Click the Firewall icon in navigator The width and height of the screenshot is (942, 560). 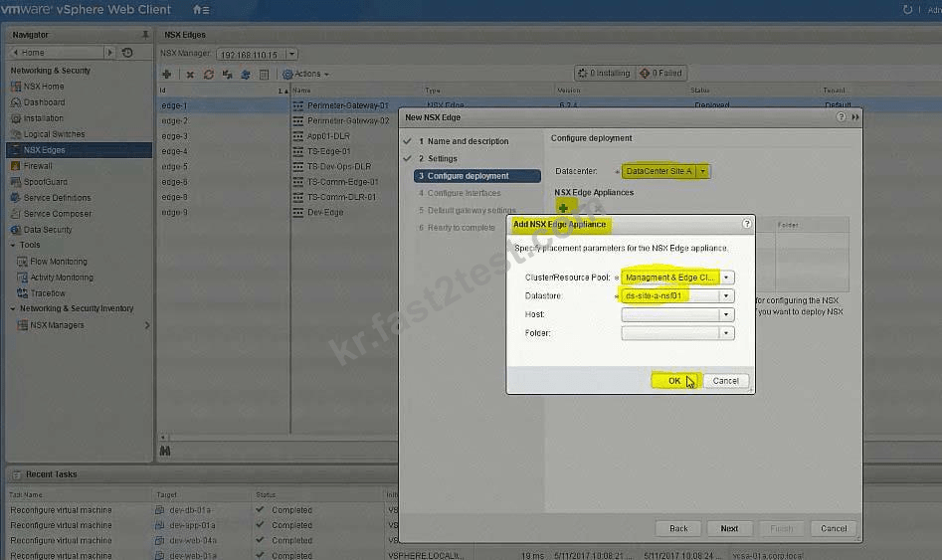(16, 166)
